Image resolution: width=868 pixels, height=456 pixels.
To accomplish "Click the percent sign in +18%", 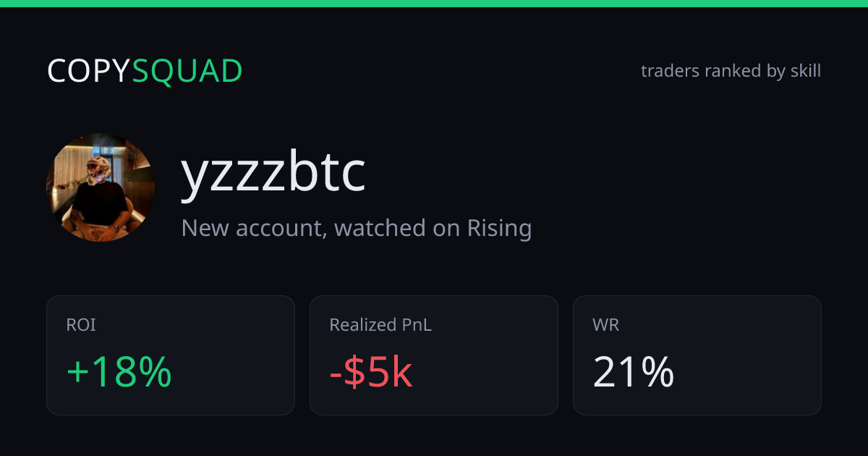I will tap(155, 373).
